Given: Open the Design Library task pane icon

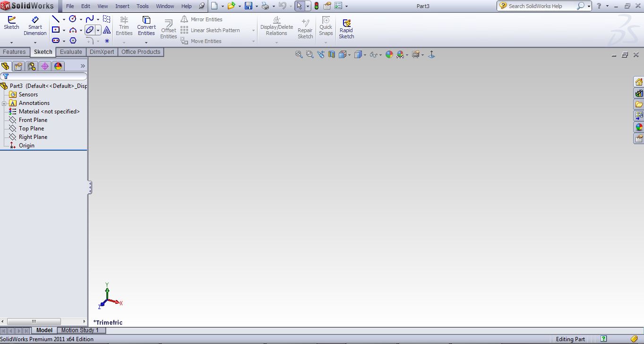Looking at the screenshot, I should pyautogui.click(x=639, y=94).
